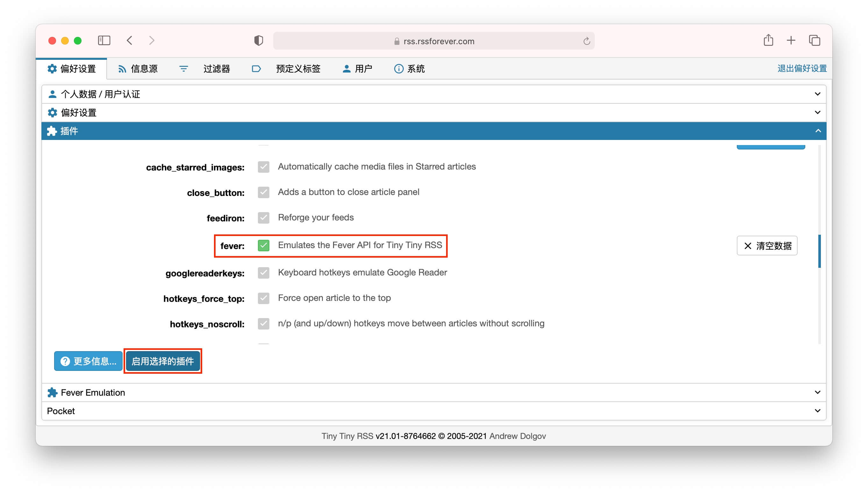
Task: Click the Share icon in toolbar
Action: point(768,40)
